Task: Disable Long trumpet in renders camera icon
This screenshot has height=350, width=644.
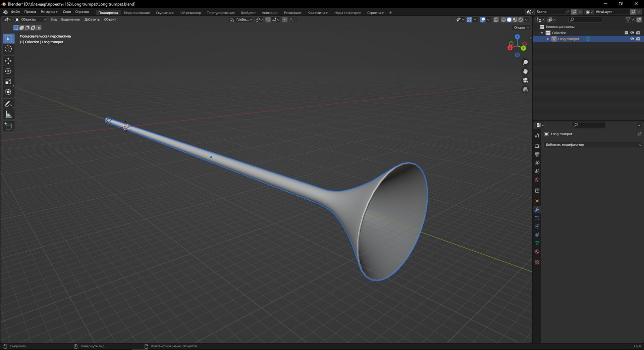Action: 638,39
